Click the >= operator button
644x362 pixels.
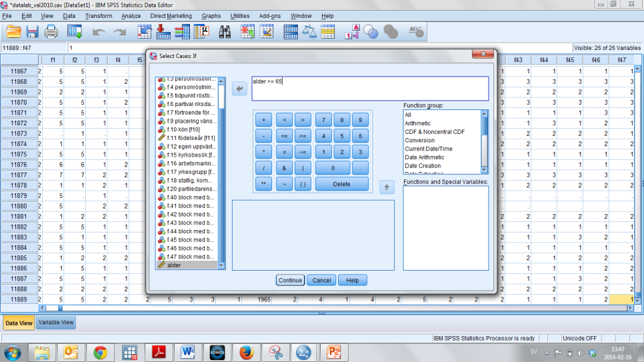303,136
